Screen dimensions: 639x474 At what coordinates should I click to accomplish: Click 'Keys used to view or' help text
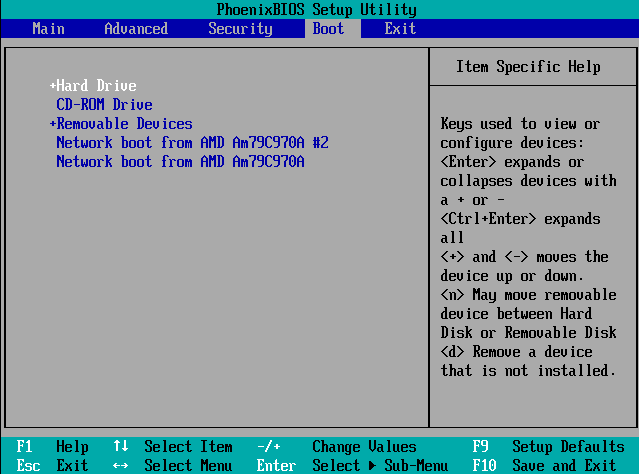[520, 124]
